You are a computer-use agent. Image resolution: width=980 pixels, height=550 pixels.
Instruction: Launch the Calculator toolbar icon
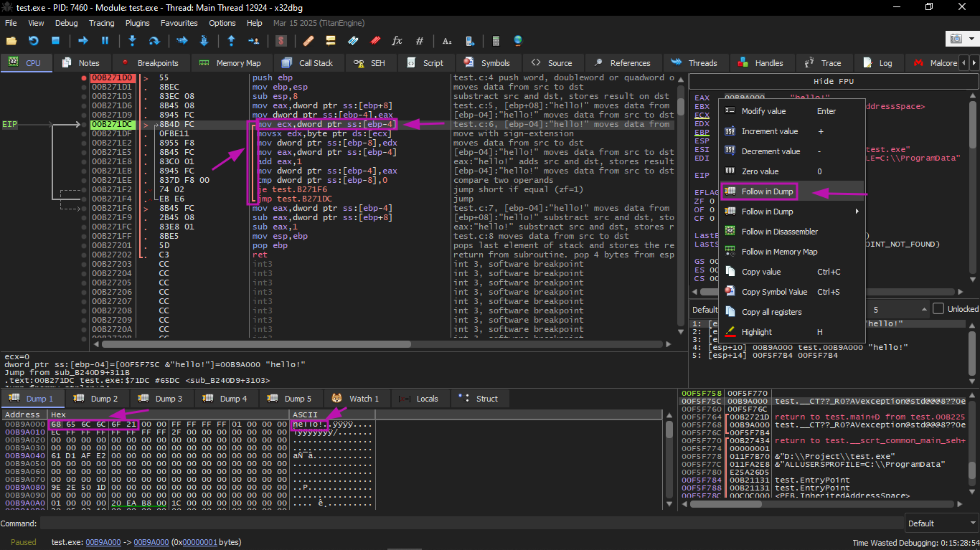496,41
